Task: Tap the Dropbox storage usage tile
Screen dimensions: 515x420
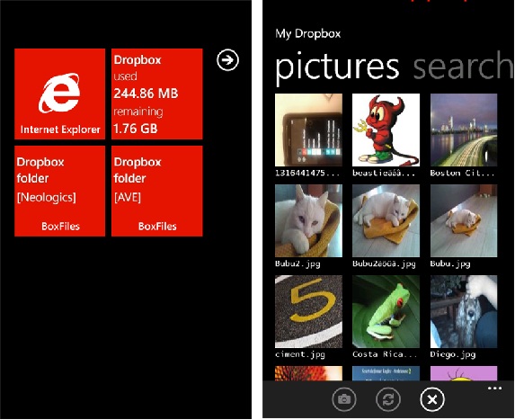Action: [x=157, y=94]
